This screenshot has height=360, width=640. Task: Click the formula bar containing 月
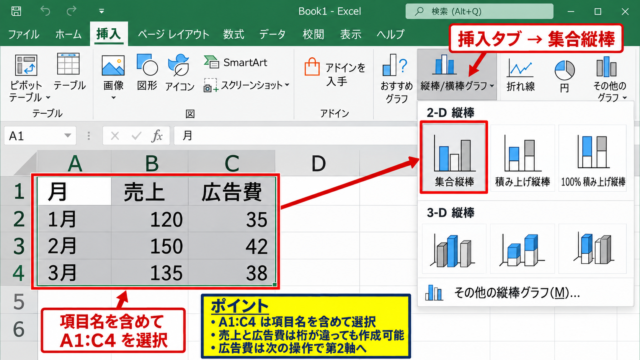point(296,136)
